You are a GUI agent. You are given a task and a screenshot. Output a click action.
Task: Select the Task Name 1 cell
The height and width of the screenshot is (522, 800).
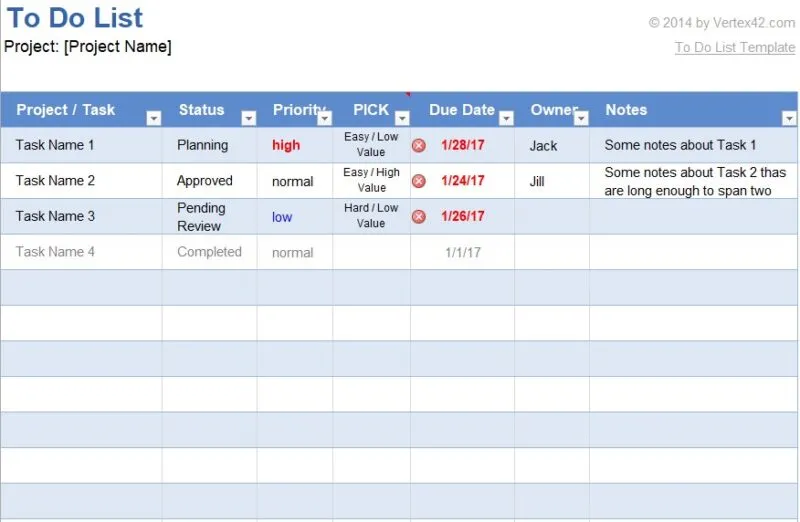click(56, 145)
